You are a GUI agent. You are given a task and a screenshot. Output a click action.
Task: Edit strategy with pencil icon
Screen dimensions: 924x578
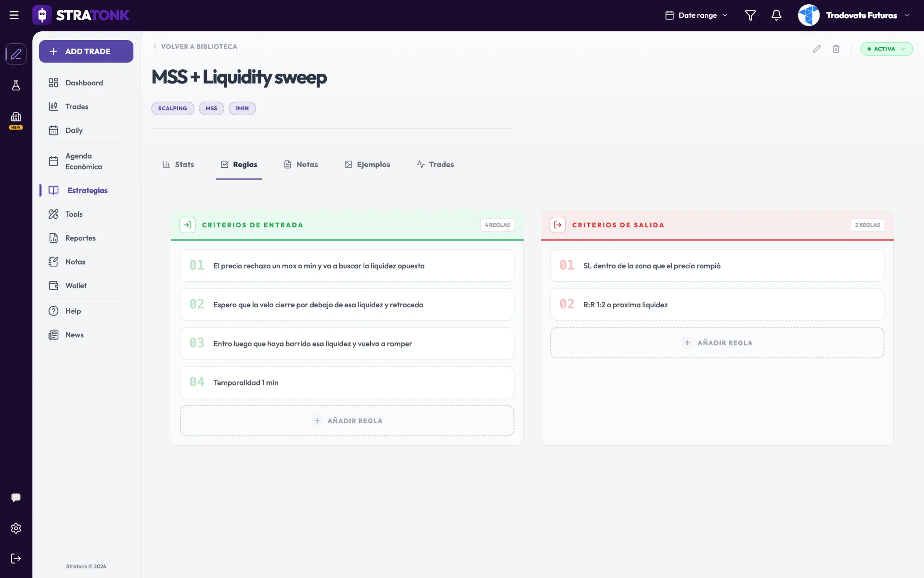[x=817, y=49]
